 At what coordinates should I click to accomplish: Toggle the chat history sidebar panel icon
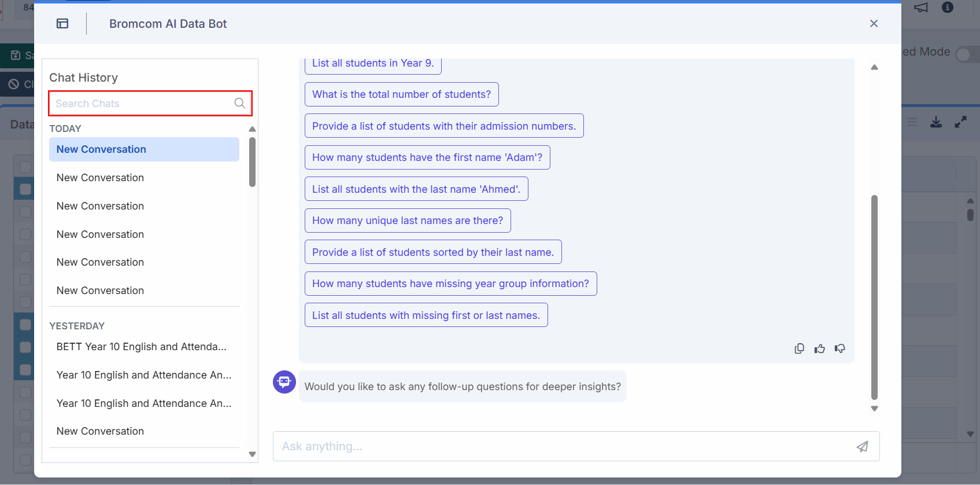[x=62, y=24]
